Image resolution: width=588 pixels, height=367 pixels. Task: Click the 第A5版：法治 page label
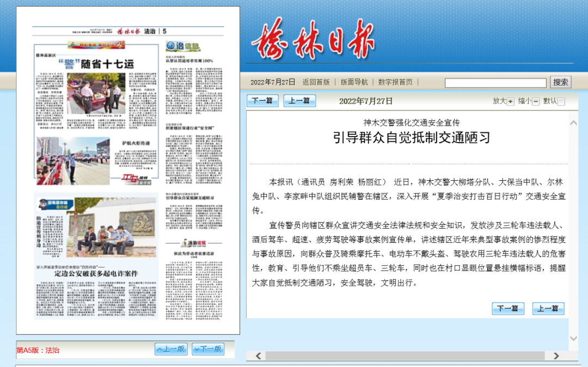(38, 351)
